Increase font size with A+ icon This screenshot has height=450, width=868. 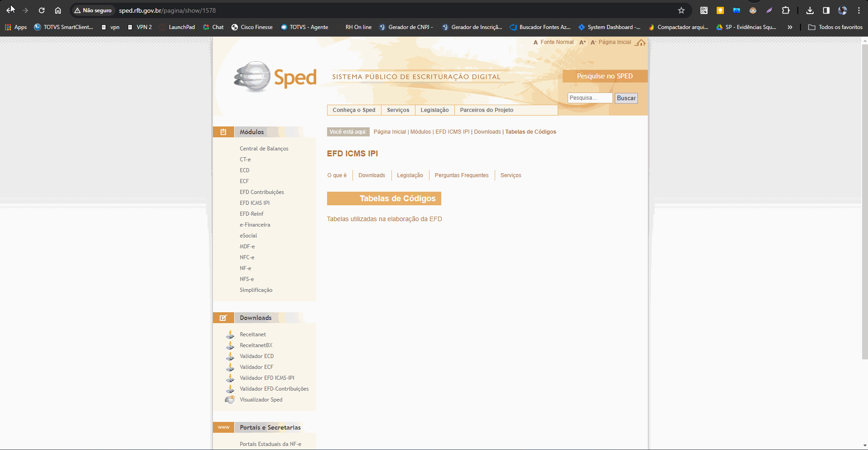pos(583,42)
